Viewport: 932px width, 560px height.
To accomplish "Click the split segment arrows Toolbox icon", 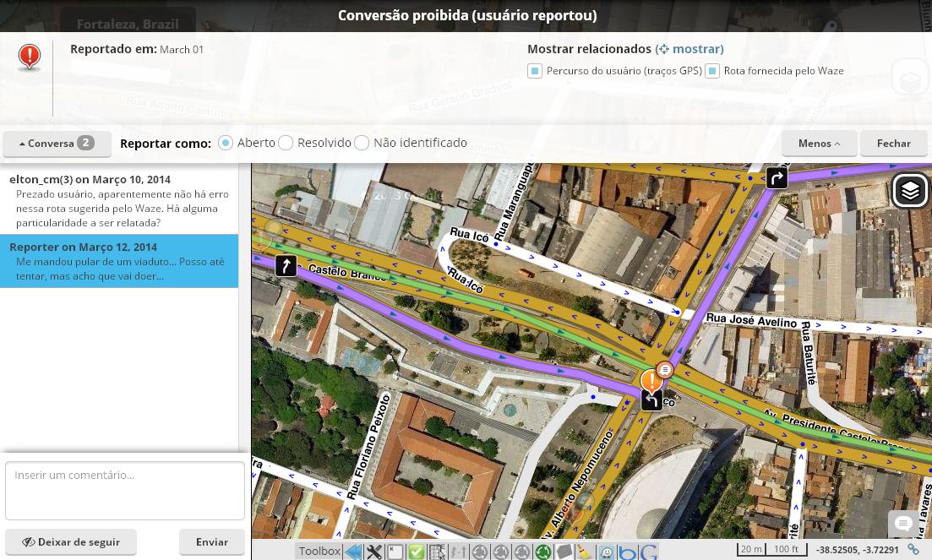I will tap(458, 552).
